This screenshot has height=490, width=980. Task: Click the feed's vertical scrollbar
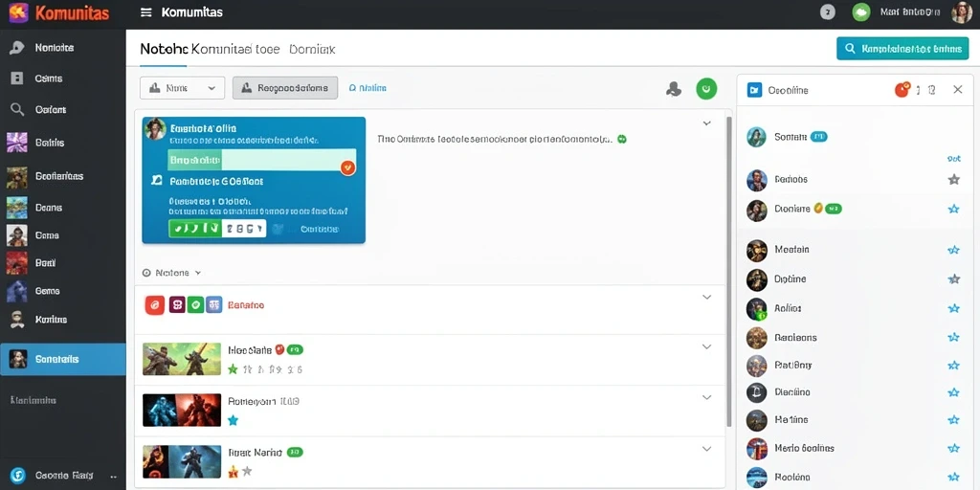tap(728, 272)
